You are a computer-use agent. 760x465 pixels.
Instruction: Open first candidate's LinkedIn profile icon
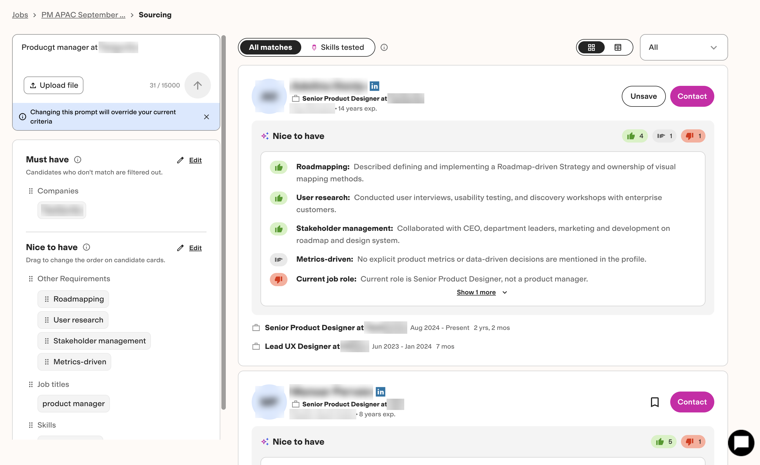tap(374, 86)
